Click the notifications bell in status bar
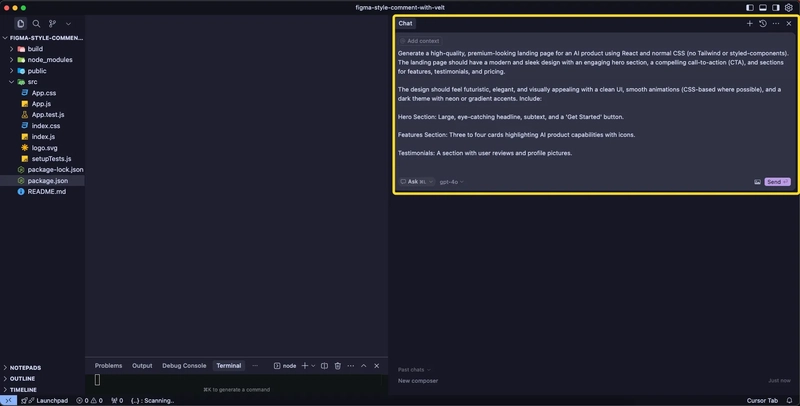Image resolution: width=800 pixels, height=406 pixels. pyautogui.click(x=789, y=400)
